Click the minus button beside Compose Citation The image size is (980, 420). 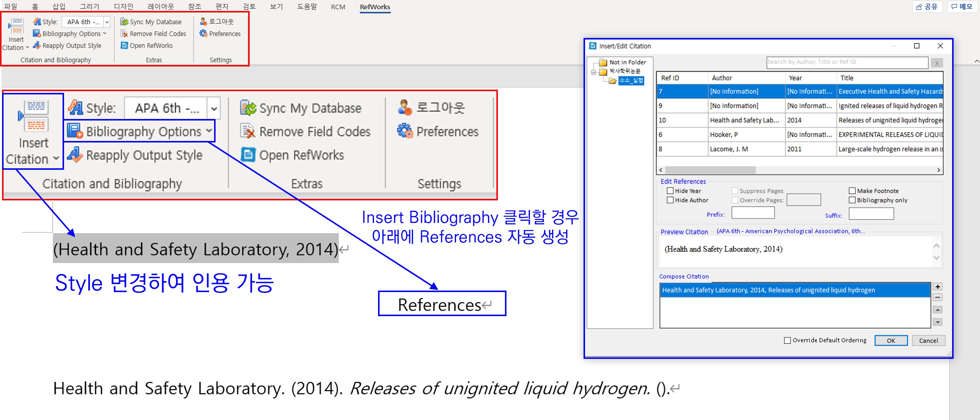tap(938, 297)
